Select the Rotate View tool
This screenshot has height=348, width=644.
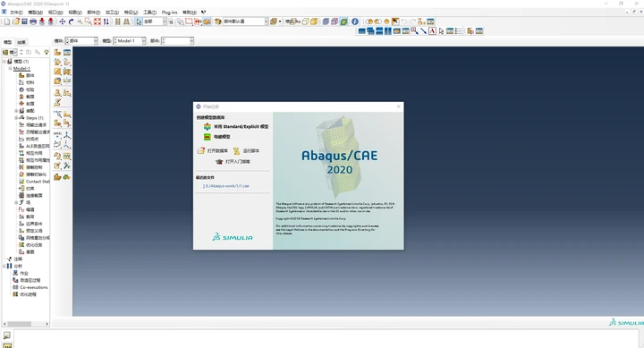71,21
